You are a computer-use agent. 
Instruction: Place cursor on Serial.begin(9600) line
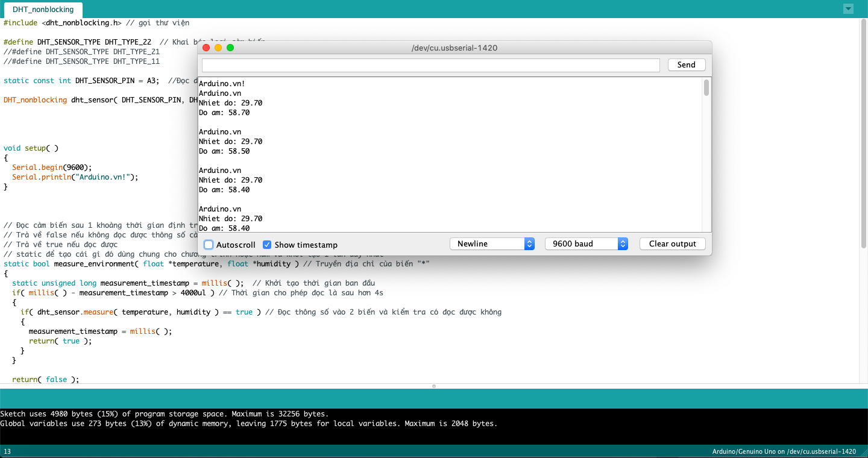tap(52, 168)
